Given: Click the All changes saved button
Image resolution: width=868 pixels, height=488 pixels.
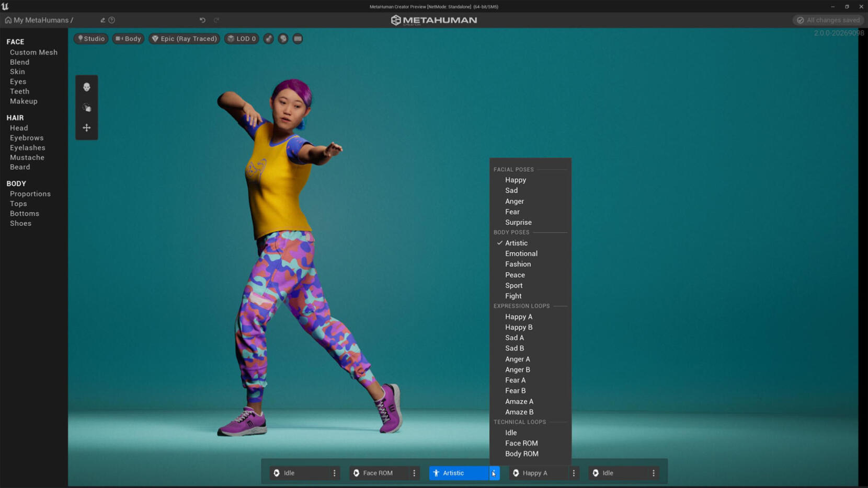Looking at the screenshot, I should pos(828,20).
